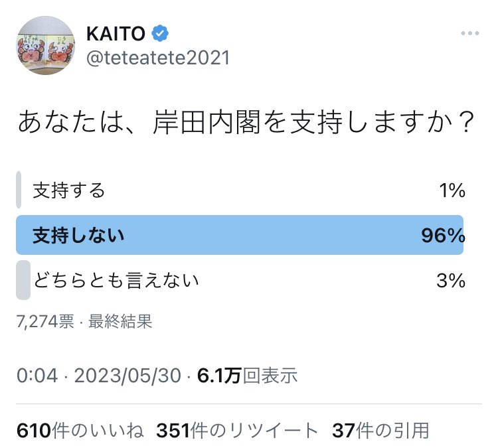498x448 pixels.
Task: Click the poll question text about 岸田内閣
Action: (246, 122)
